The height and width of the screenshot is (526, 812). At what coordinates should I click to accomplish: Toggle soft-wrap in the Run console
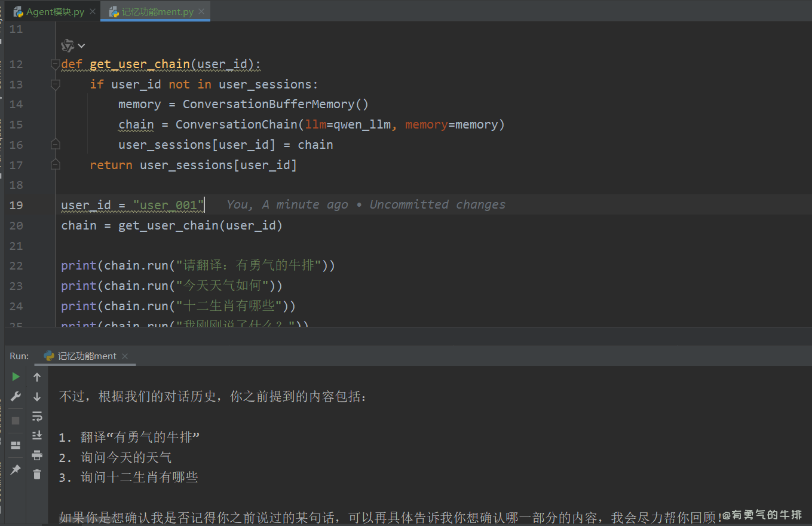point(37,417)
